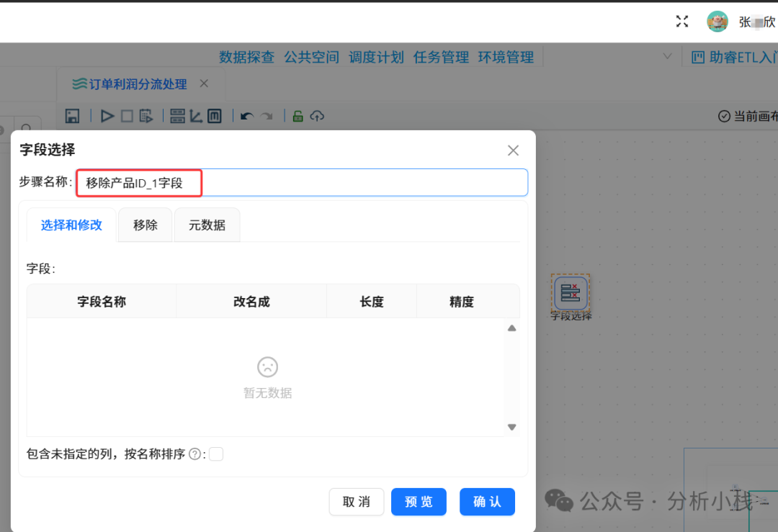Screen dimensions: 778x532
Task: Click the redo arrow icon
Action: pos(267,116)
